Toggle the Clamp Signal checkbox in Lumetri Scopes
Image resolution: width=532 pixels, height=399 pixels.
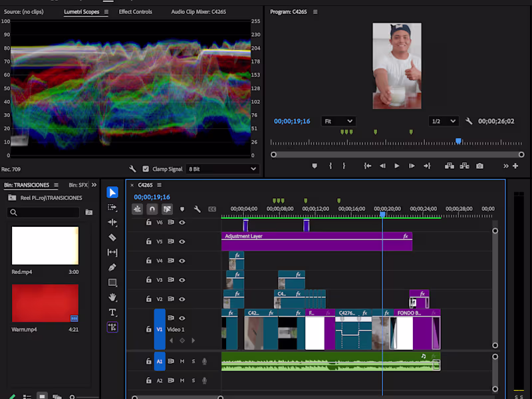145,168
